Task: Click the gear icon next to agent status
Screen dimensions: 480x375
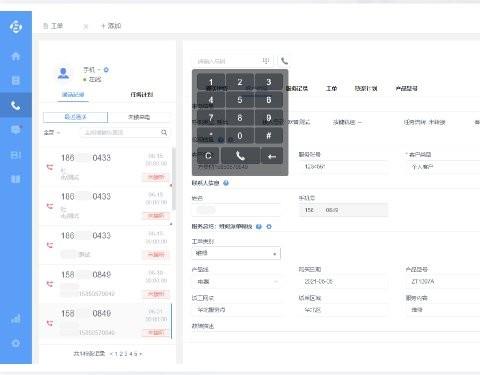Action: pos(106,70)
